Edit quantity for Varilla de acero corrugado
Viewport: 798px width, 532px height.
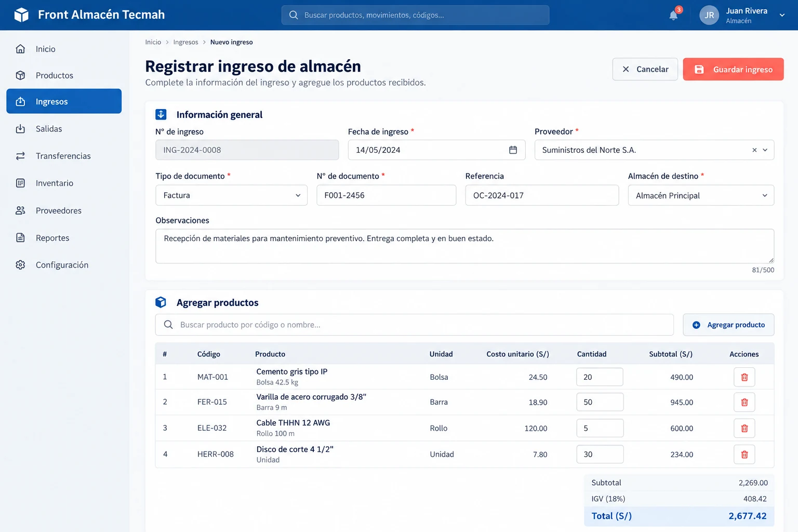[x=600, y=402]
